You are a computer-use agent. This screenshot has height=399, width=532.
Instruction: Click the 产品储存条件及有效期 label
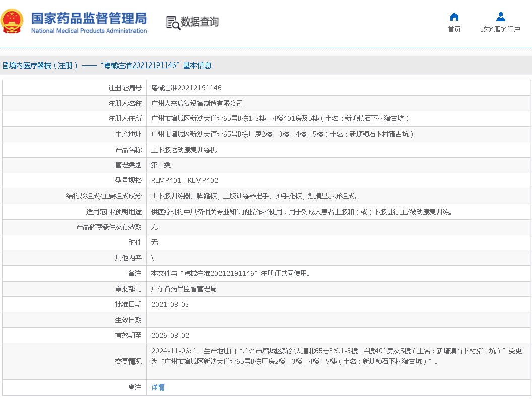click(109, 227)
